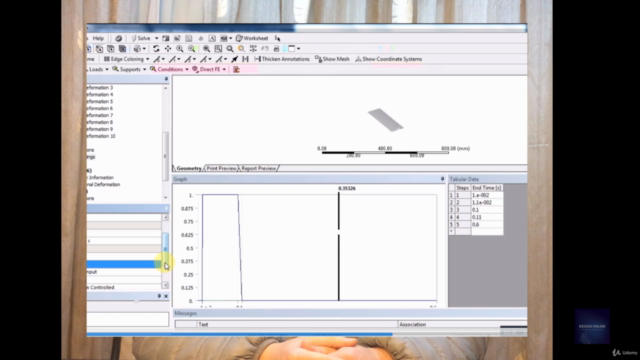The image size is (640, 360).
Task: Click the End Time [s] column header
Action: 487,188
